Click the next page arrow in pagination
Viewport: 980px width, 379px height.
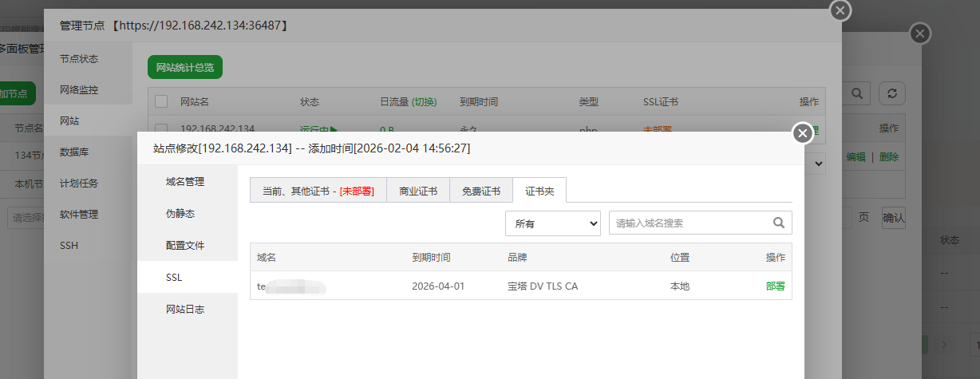[945, 344]
